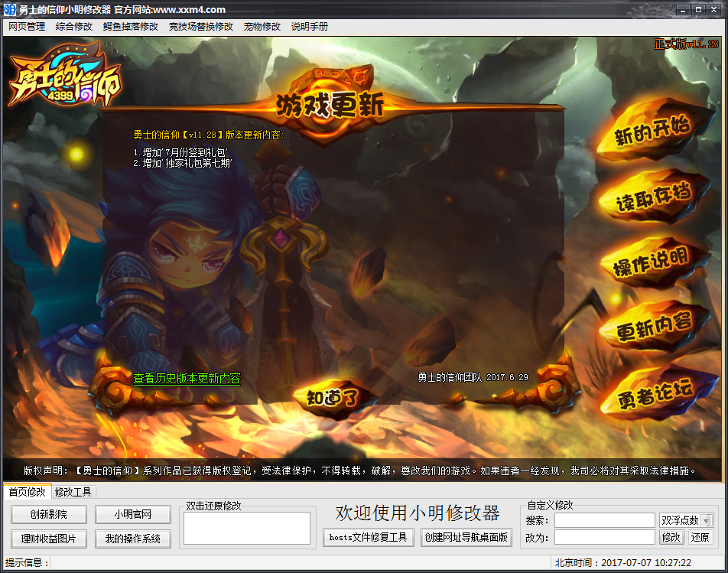
Task: Open the 鳄鱼掉落修改 menu
Action: tap(131, 27)
